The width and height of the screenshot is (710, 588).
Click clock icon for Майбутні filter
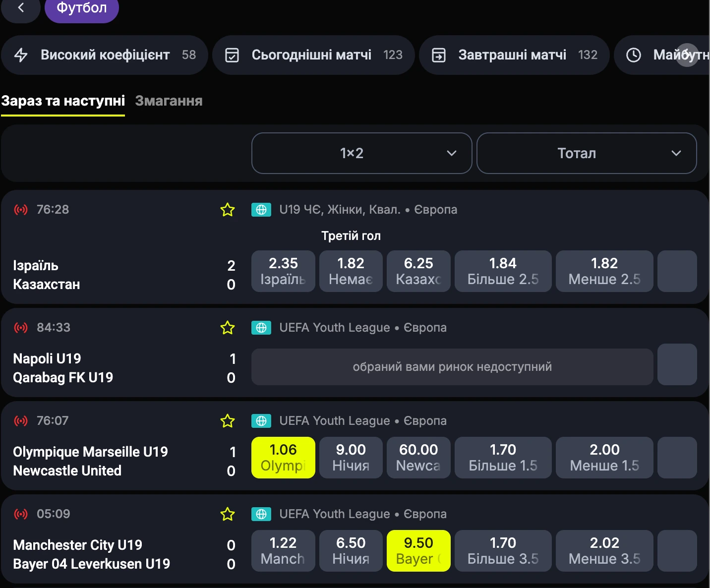pyautogui.click(x=634, y=55)
